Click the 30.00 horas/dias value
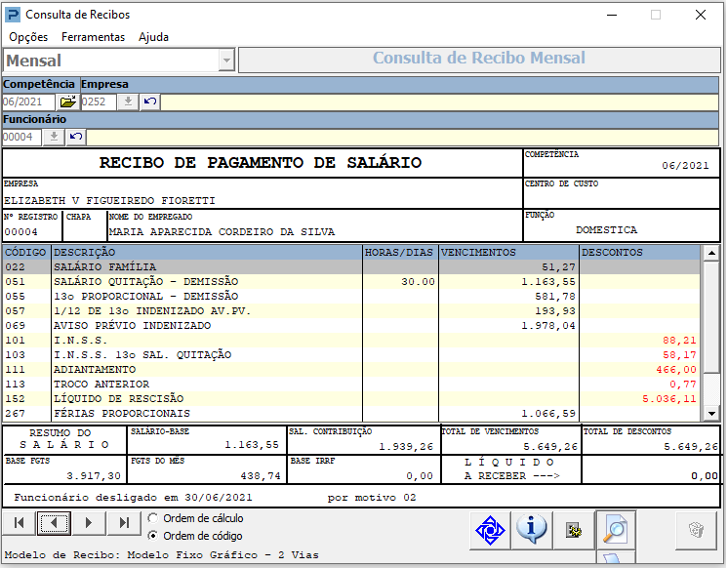Image resolution: width=728 pixels, height=568 pixels. pyautogui.click(x=418, y=282)
